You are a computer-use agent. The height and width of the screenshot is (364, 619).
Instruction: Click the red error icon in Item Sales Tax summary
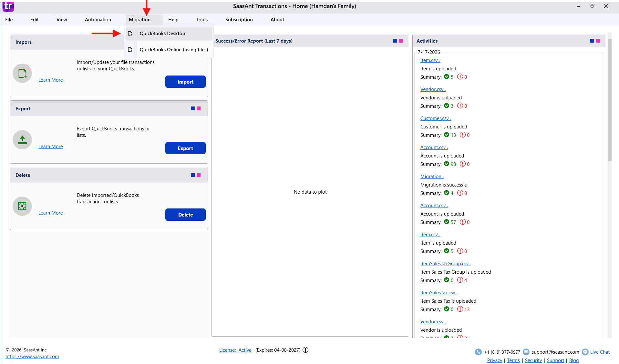click(460, 309)
